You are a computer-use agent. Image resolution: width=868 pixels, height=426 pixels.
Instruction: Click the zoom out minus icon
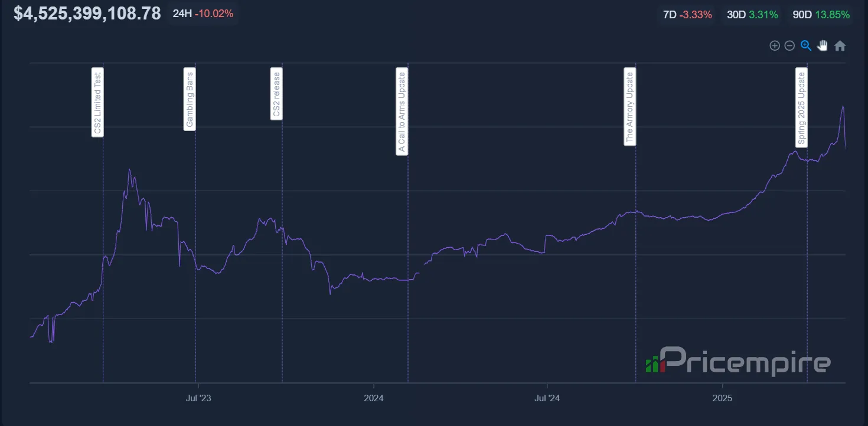pos(789,45)
